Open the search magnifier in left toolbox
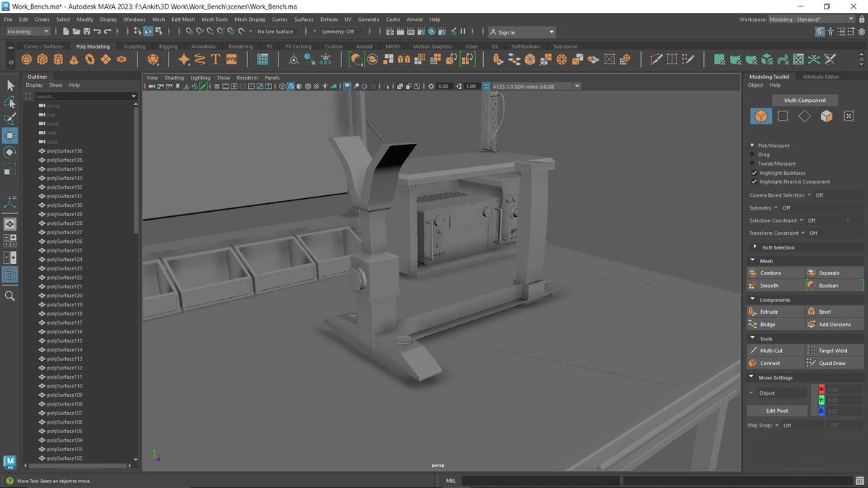Viewport: 868px width, 488px height. coord(10,296)
